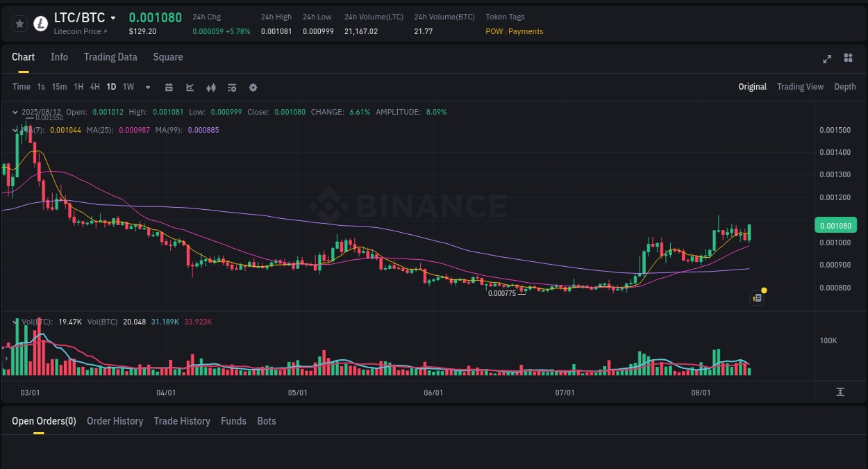
Task: Select the candlestick chart style icon
Action: 211,87
